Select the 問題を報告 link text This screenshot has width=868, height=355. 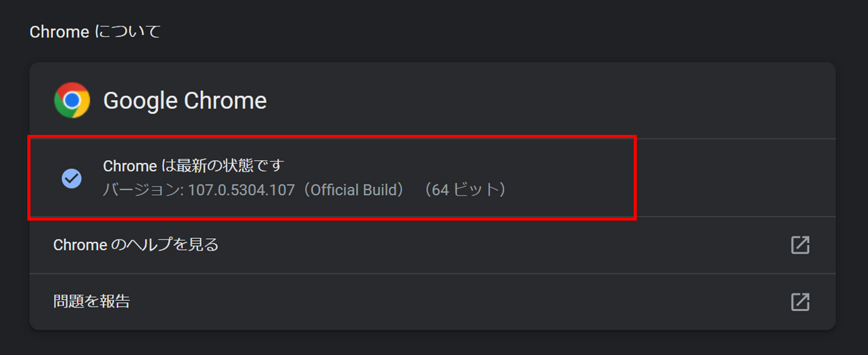pos(92,301)
